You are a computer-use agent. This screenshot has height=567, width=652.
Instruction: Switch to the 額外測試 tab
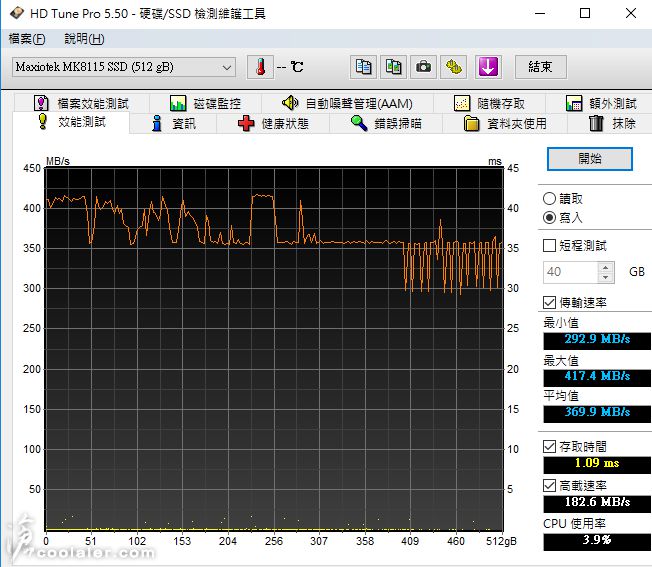601,103
